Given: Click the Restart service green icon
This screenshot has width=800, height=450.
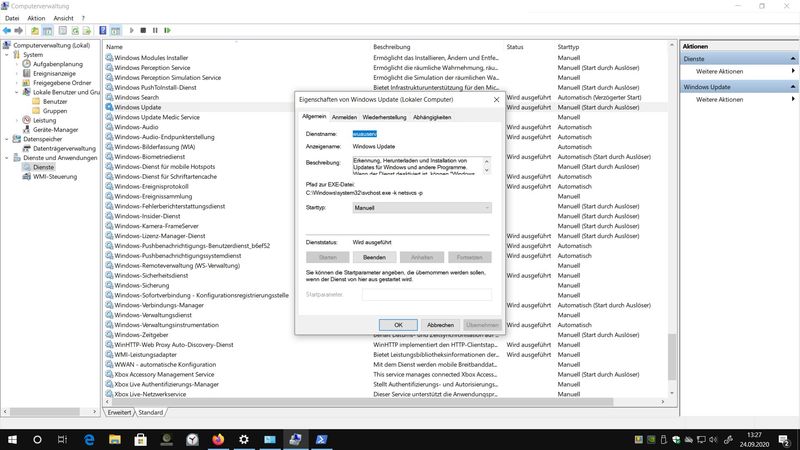Looking at the screenshot, I should (167, 31).
